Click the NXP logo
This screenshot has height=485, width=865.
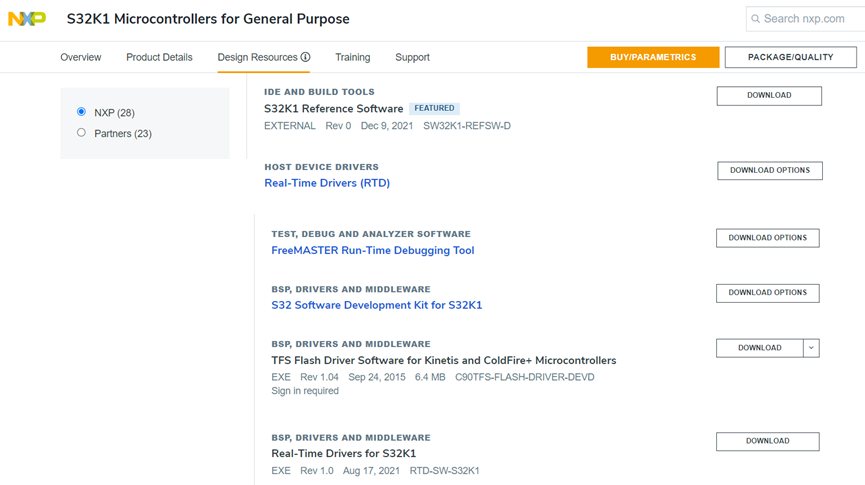coord(27,19)
